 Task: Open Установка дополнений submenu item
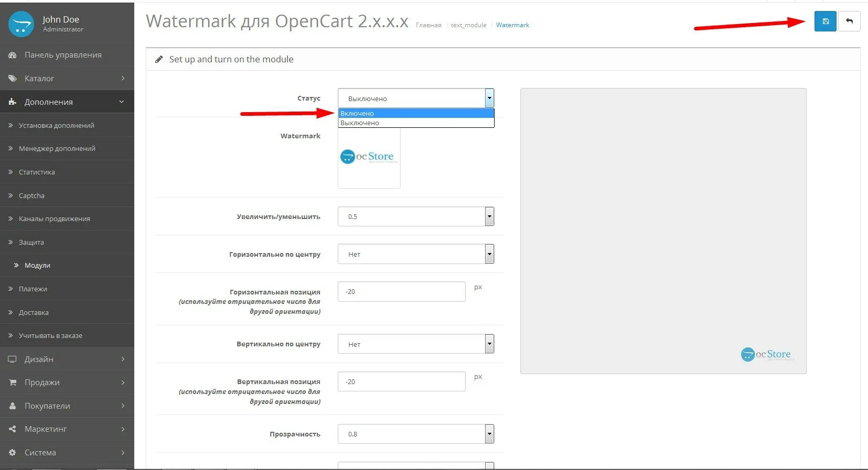pos(67,125)
